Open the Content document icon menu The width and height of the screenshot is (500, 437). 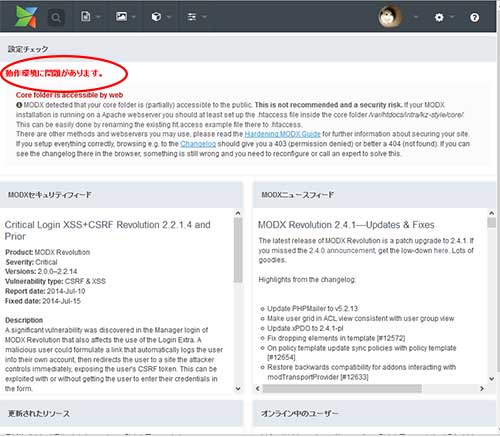click(x=86, y=16)
